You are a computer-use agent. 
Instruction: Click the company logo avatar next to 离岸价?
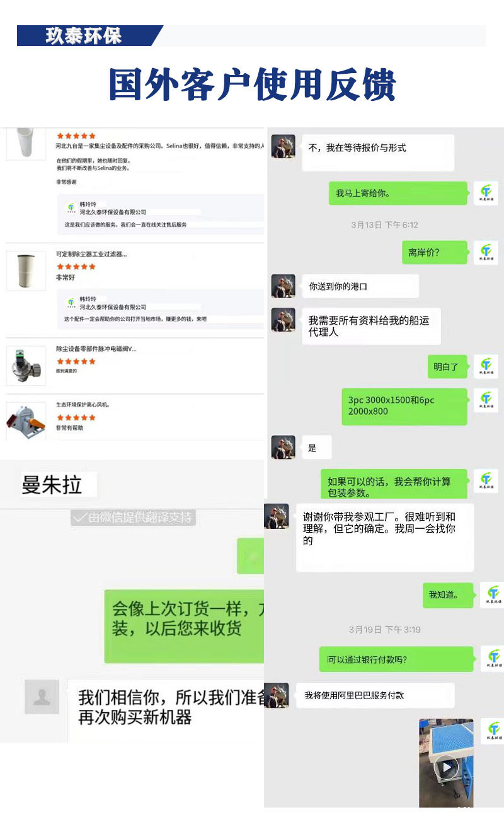coord(486,252)
